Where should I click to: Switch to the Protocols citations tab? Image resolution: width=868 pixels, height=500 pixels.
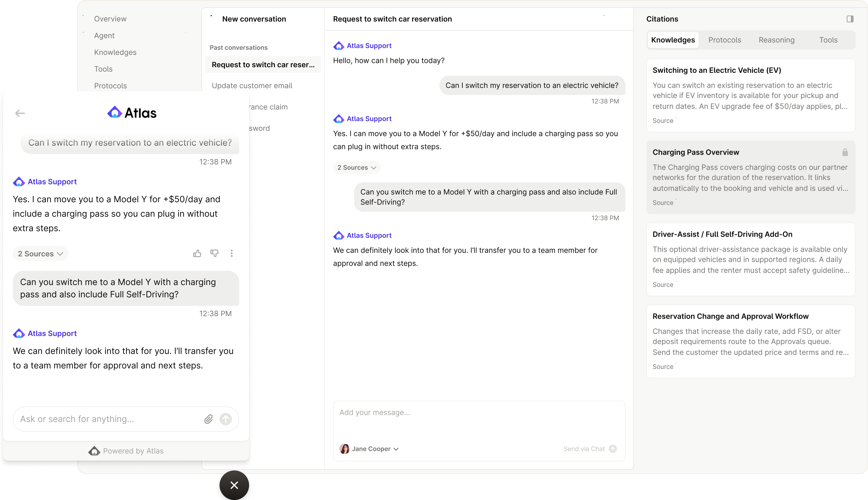[x=725, y=40]
